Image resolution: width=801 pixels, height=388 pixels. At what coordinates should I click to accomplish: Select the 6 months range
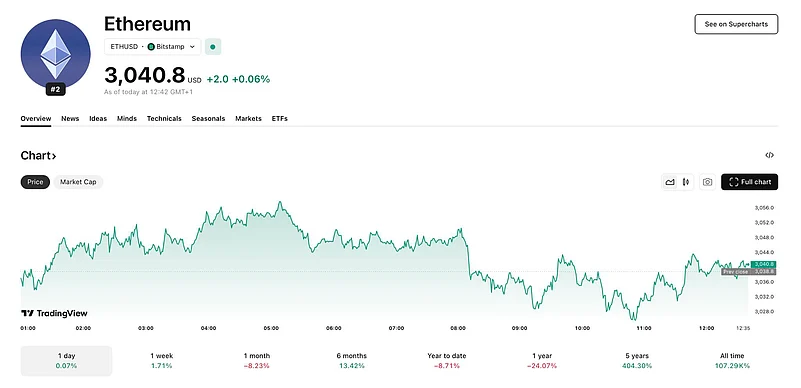pyautogui.click(x=352, y=361)
